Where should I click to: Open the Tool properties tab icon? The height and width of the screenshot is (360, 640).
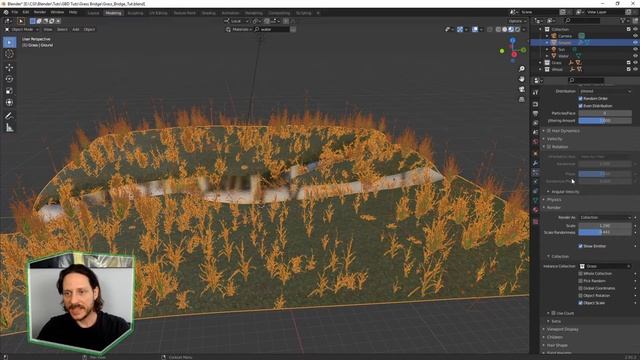(x=536, y=93)
